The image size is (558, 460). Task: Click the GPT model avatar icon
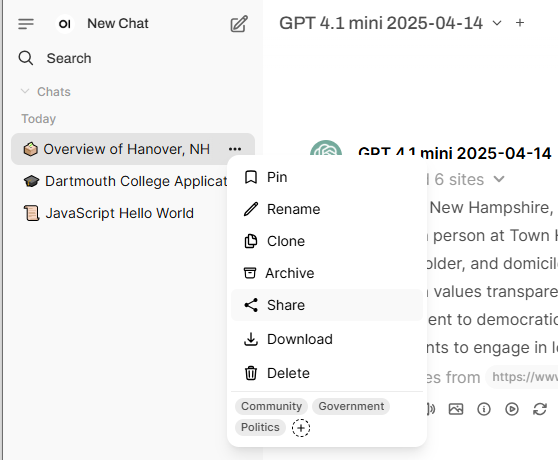pos(326,149)
